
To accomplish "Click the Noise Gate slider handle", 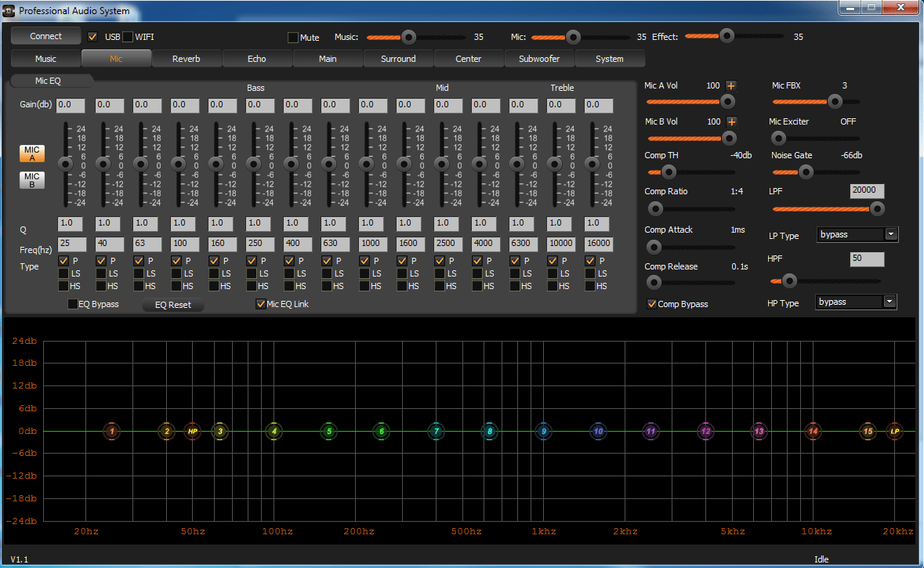I will (805, 172).
